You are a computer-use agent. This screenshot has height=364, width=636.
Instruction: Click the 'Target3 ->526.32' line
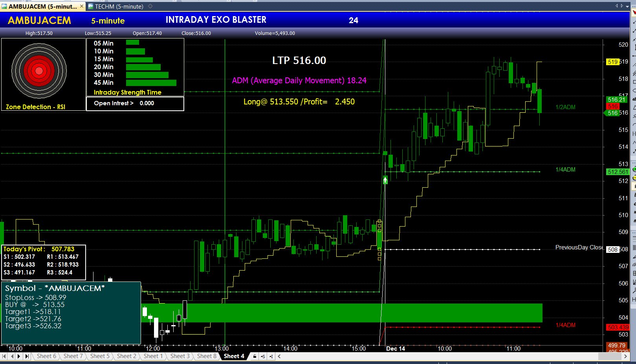point(33,326)
